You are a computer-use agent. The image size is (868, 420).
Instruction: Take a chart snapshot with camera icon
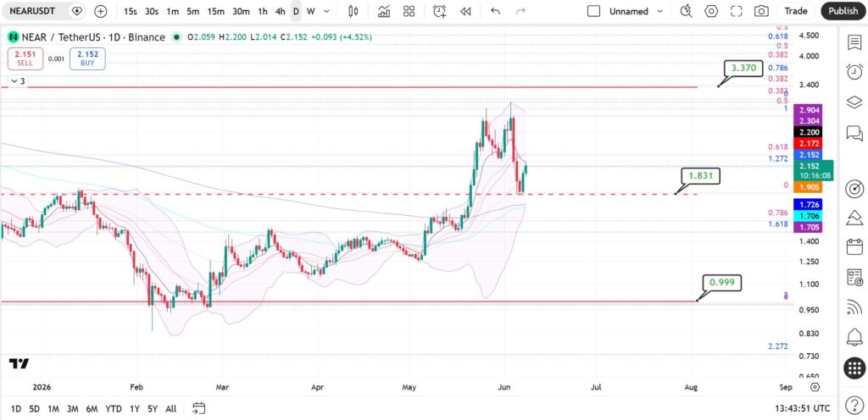tap(762, 11)
